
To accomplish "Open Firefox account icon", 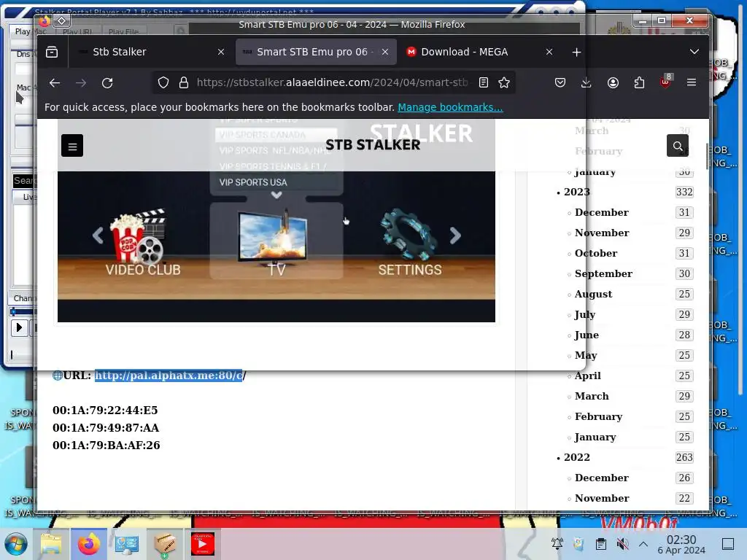I will click(613, 83).
